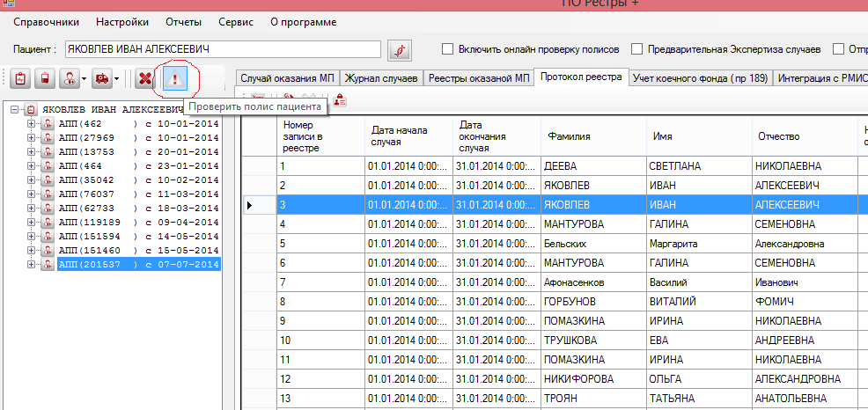Click the red cross delete icon

(143, 79)
